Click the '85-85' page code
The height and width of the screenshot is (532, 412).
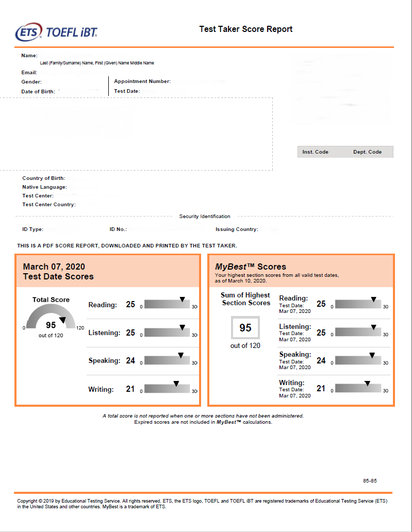[370, 481]
